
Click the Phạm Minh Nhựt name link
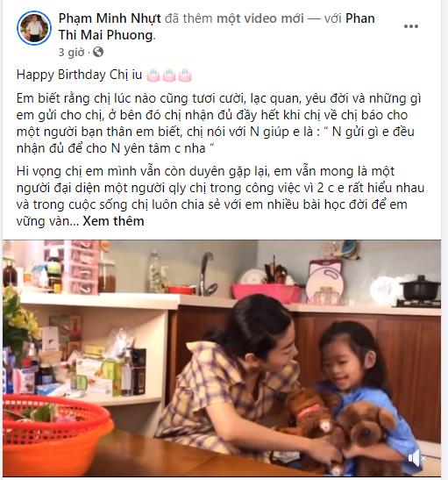[110, 18]
